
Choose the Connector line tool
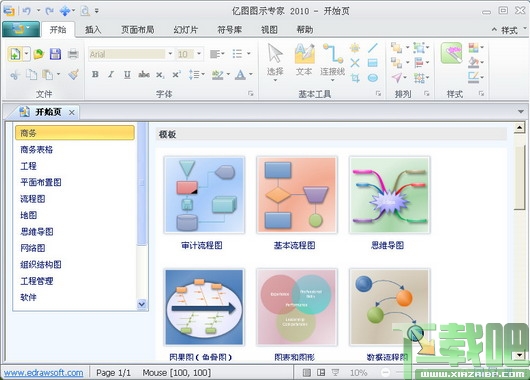[333, 62]
